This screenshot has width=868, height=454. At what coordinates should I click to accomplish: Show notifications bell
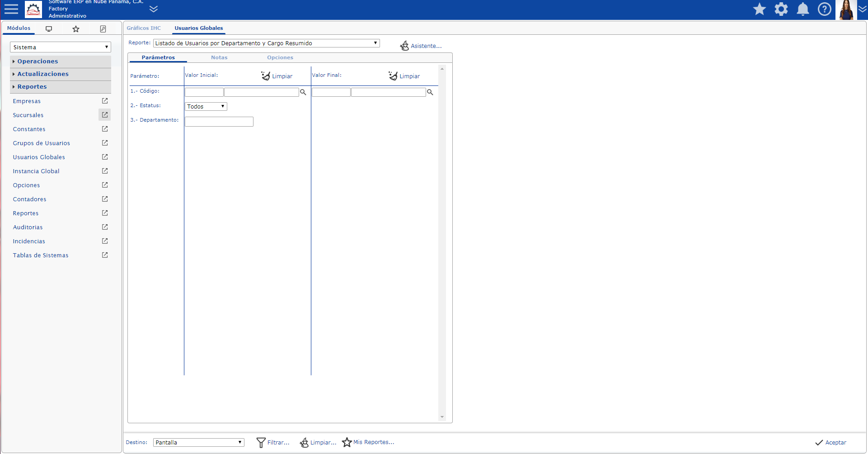click(x=803, y=9)
